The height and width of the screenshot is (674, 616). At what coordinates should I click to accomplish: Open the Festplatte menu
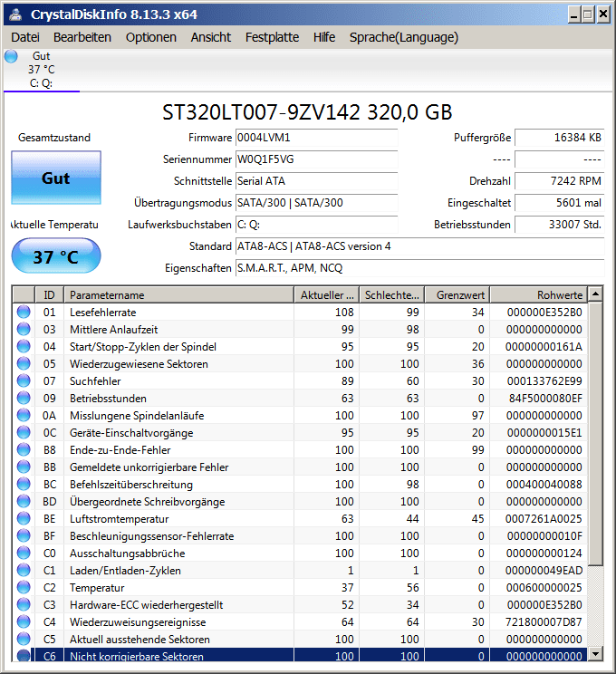[x=272, y=37]
